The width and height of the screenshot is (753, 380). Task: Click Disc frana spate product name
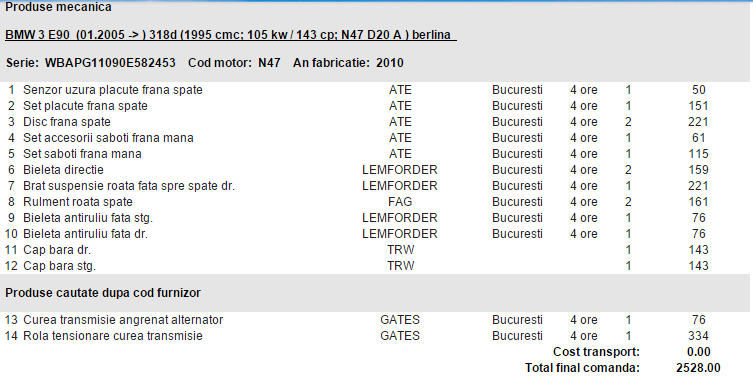click(67, 122)
